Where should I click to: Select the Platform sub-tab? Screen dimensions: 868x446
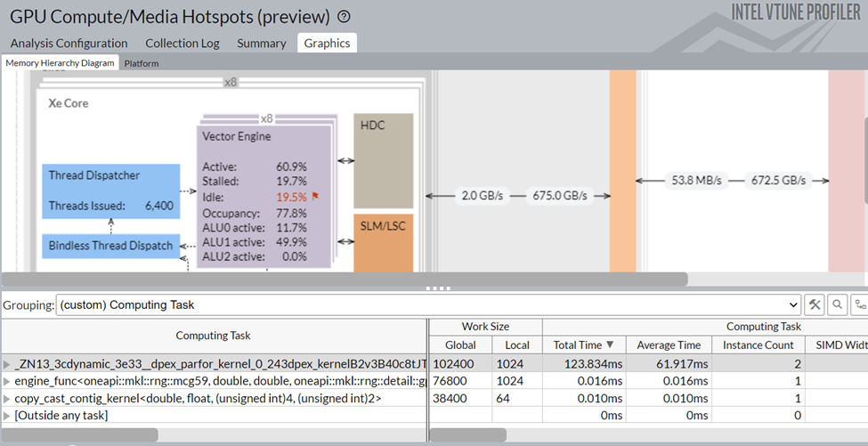click(x=142, y=63)
